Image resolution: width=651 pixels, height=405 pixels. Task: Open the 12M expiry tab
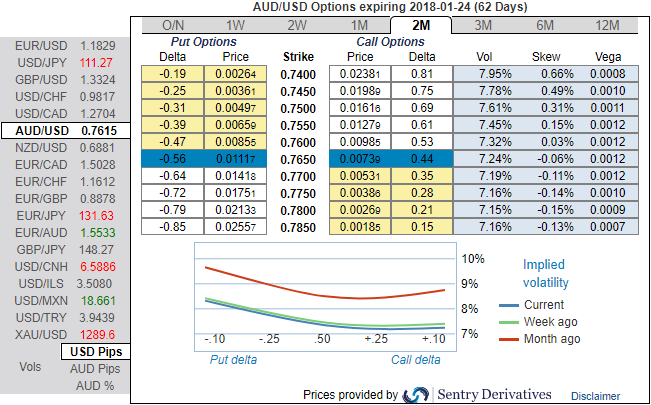[x=607, y=26]
